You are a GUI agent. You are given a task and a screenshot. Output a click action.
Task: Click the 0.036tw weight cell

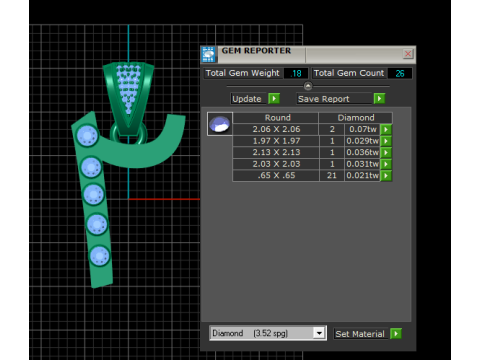tap(362, 152)
